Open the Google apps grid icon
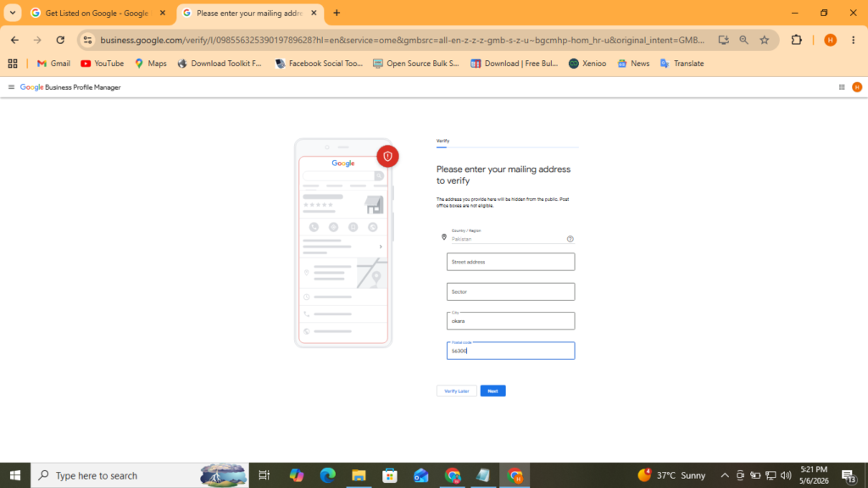This screenshot has width=868, height=488. tap(842, 87)
